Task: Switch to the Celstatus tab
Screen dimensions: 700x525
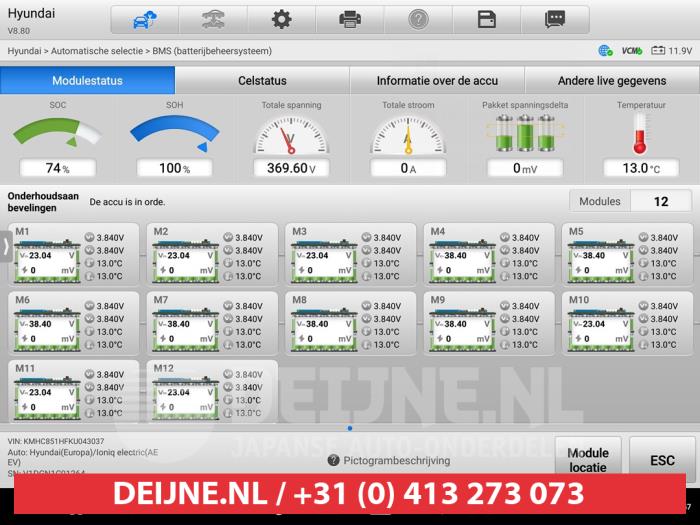Action: tap(262, 81)
